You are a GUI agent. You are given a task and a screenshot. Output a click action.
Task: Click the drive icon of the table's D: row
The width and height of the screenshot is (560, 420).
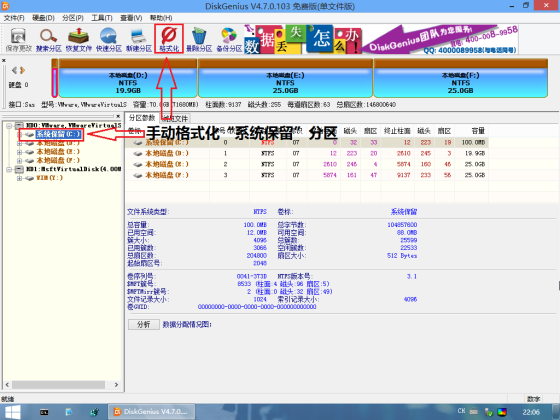tap(138, 154)
